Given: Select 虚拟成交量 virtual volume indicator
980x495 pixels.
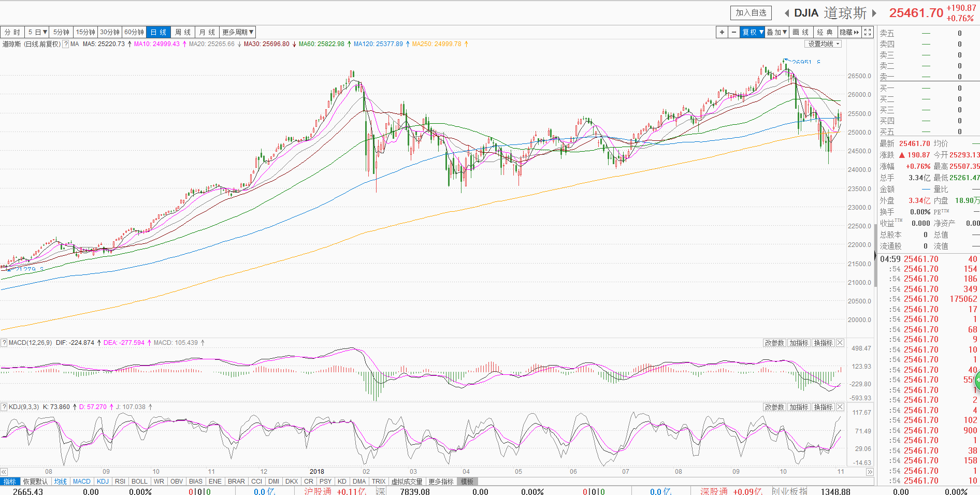Looking at the screenshot, I should tap(407, 482).
